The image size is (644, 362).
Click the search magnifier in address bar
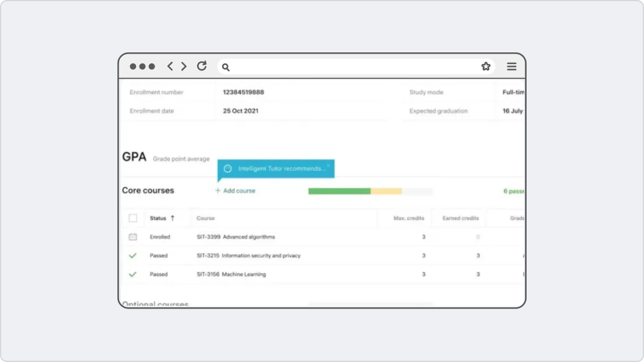pos(226,67)
